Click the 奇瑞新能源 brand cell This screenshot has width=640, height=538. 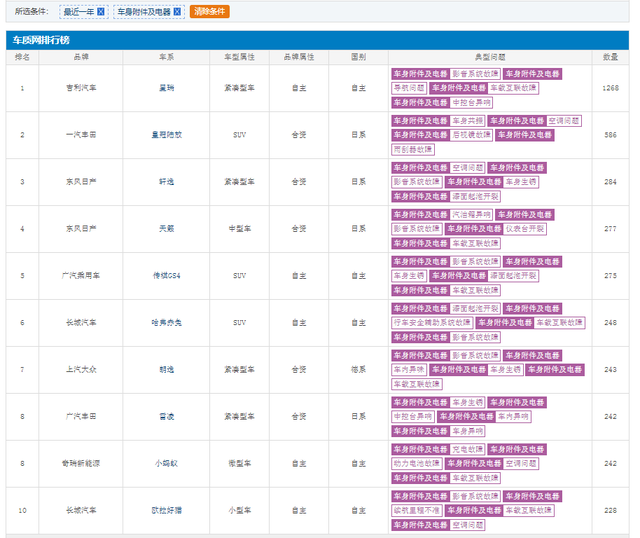(x=81, y=463)
